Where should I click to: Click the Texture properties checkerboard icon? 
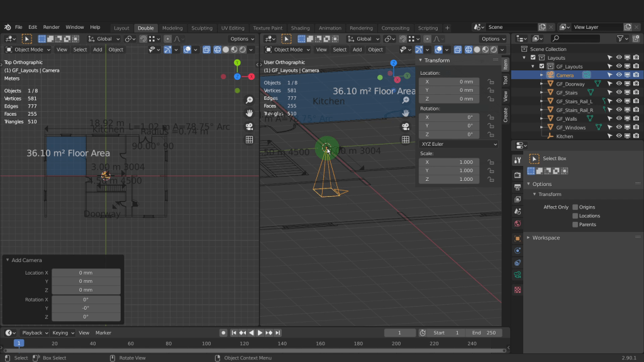(518, 290)
